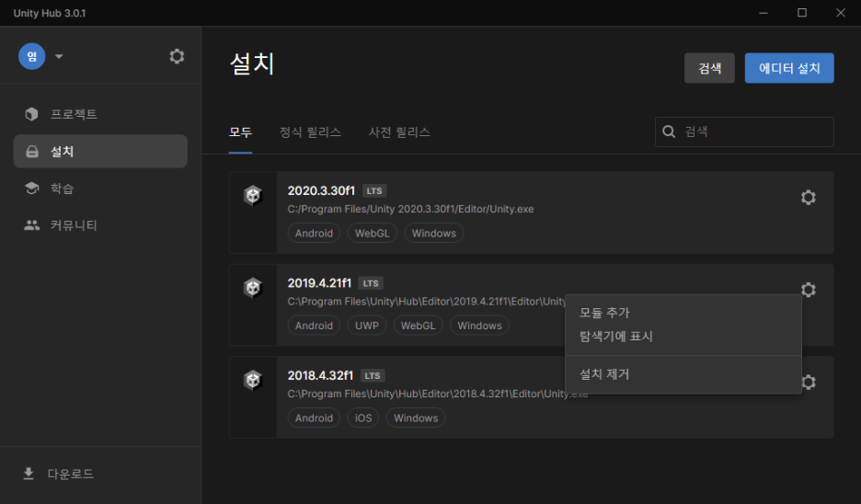This screenshot has width=861, height=504.
Task: Click the UWP module tag
Action: (x=367, y=326)
